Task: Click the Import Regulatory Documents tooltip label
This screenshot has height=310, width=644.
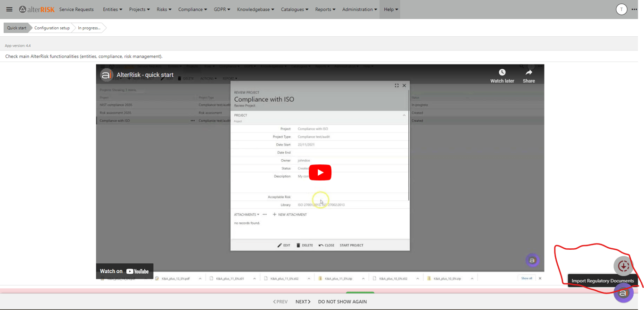Action: point(603,281)
